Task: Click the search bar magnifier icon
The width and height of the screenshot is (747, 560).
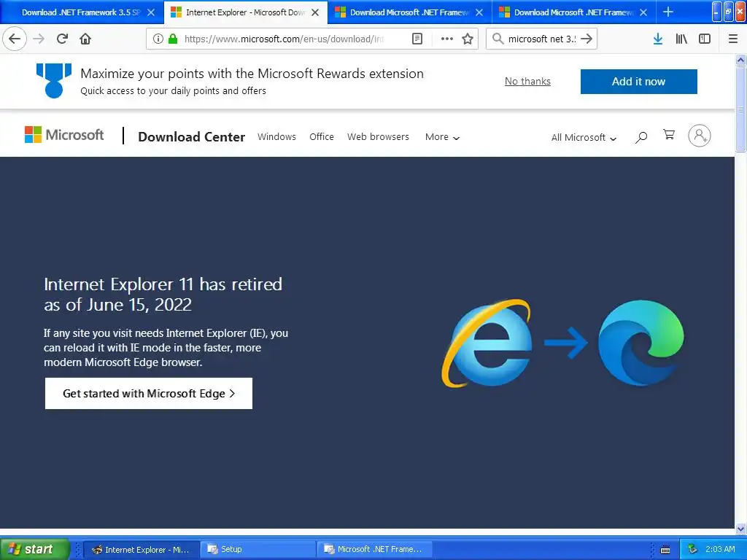Action: click(498, 39)
